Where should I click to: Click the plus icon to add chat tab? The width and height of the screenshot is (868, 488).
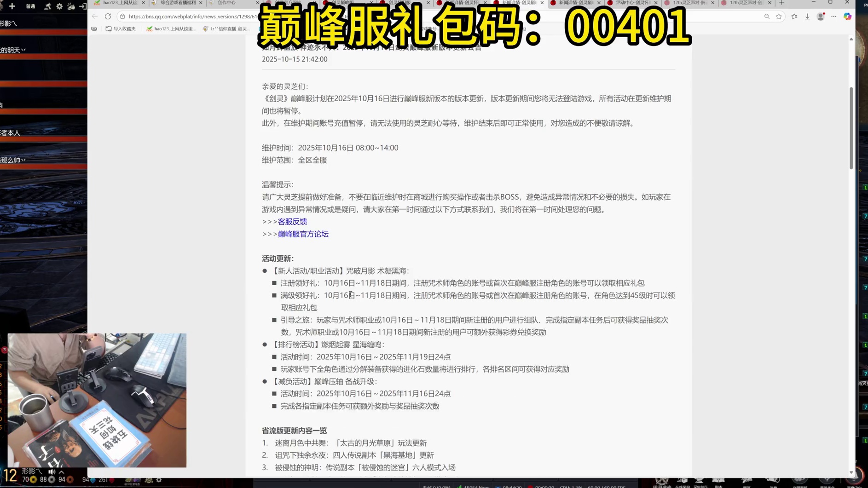point(12,6)
